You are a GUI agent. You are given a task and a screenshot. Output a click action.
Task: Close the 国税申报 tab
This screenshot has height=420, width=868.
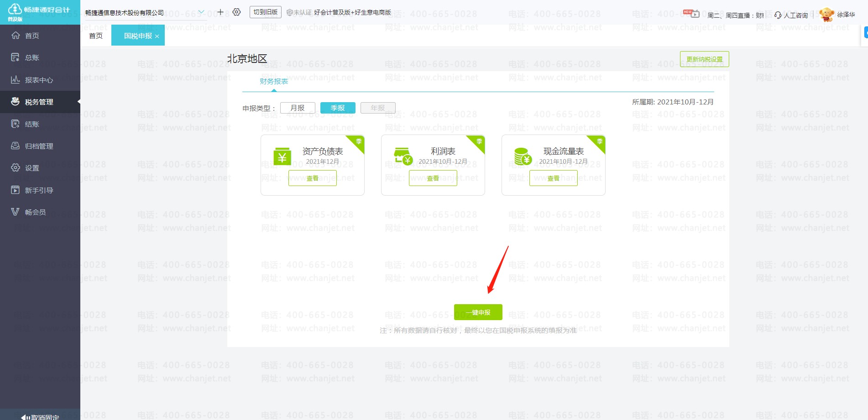[157, 36]
